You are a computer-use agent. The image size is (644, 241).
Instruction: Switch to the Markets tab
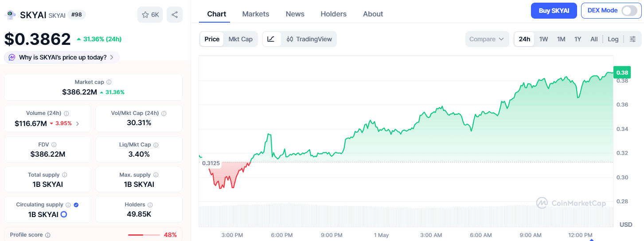[x=256, y=14]
